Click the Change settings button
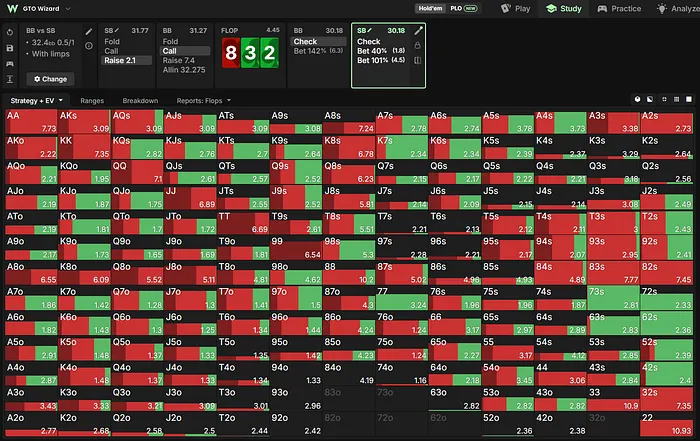Screen dimensions: 700x441 50,79
